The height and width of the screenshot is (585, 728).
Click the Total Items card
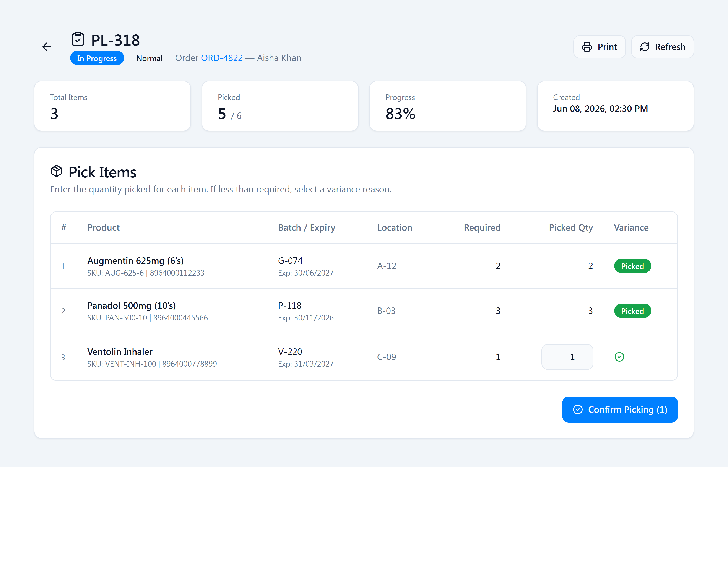tap(112, 106)
